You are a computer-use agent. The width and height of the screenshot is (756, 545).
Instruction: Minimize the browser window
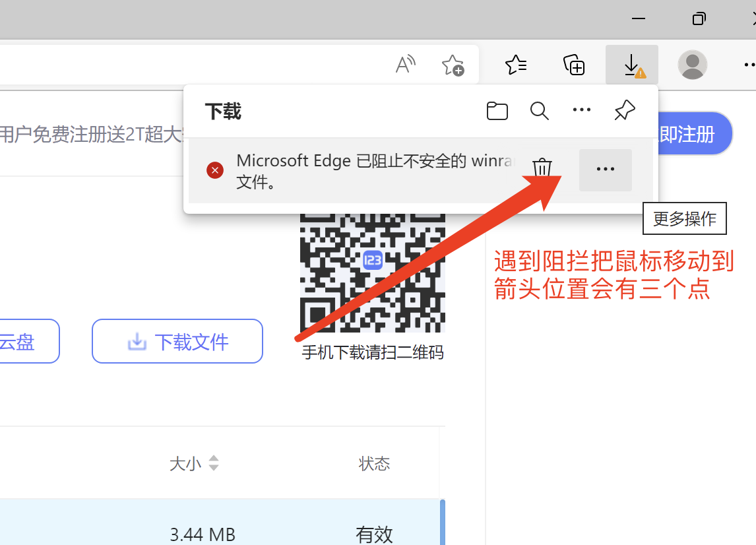pyautogui.click(x=639, y=19)
